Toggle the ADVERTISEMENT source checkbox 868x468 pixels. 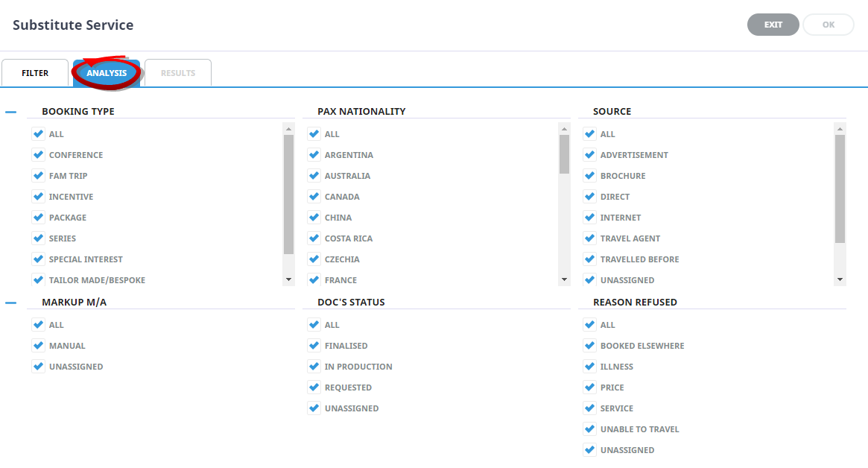click(589, 155)
